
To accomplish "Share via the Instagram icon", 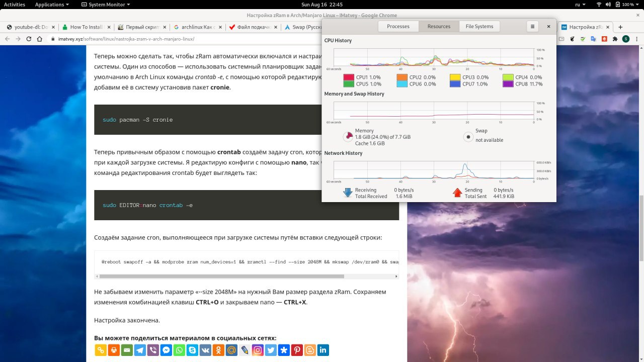I will point(258,350).
